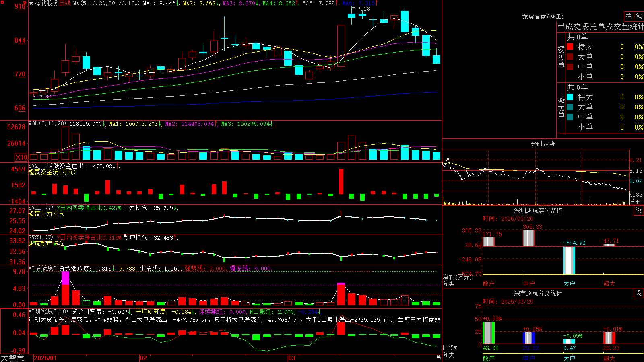644x362 pixels.
Task: Click the teal 大单 sell order swatch
Action: pos(570,107)
